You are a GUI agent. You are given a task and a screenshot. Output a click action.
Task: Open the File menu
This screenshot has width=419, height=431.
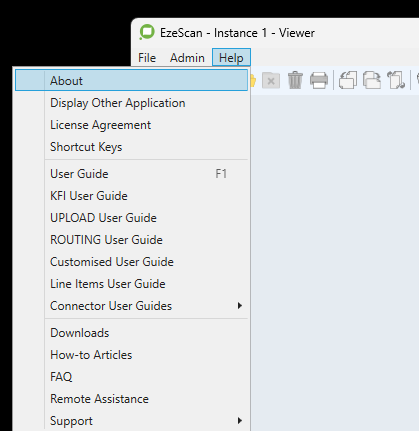click(x=147, y=58)
